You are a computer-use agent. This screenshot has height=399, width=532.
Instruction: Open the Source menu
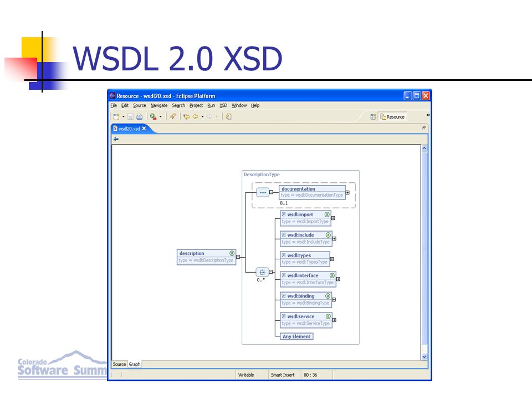[x=140, y=105]
